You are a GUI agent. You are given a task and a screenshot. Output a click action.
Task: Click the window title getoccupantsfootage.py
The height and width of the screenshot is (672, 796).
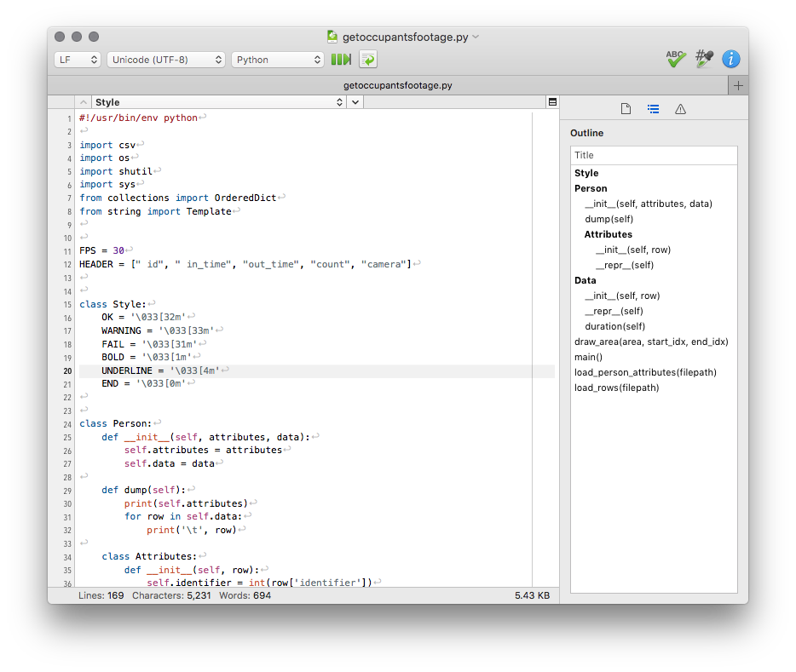point(405,37)
